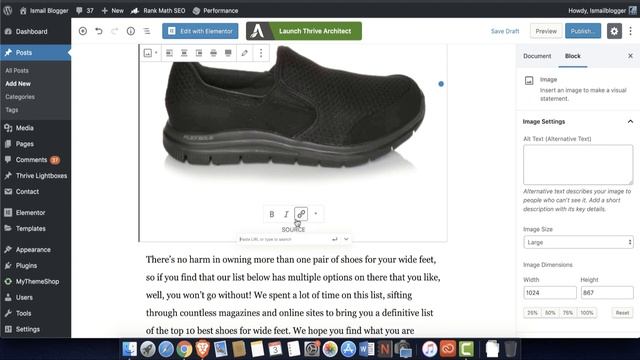Open Chrome from the dock
640x360 pixels.
click(184, 349)
